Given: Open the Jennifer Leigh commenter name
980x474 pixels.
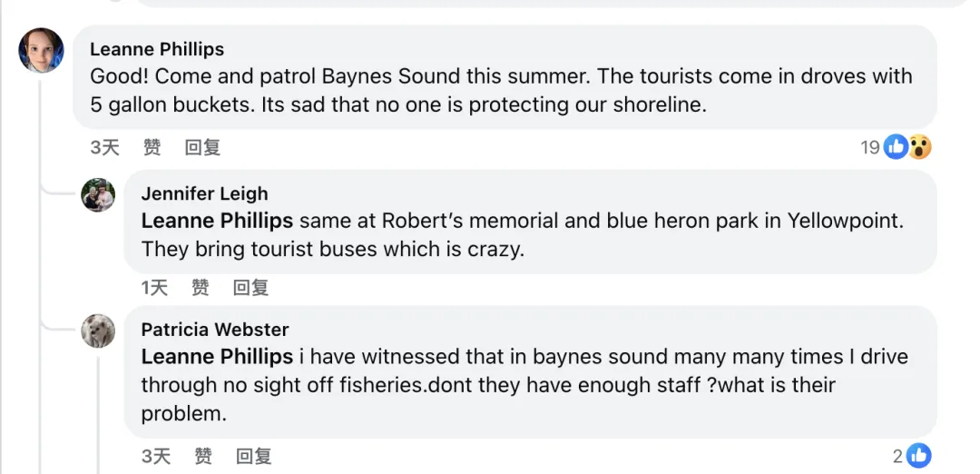Looking at the screenshot, I should (x=204, y=193).
